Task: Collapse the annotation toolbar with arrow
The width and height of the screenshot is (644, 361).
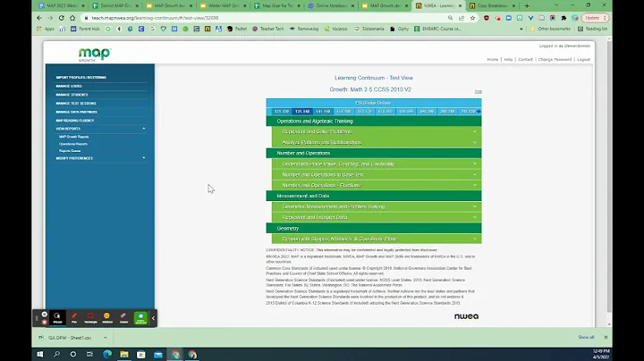Action: (x=153, y=318)
